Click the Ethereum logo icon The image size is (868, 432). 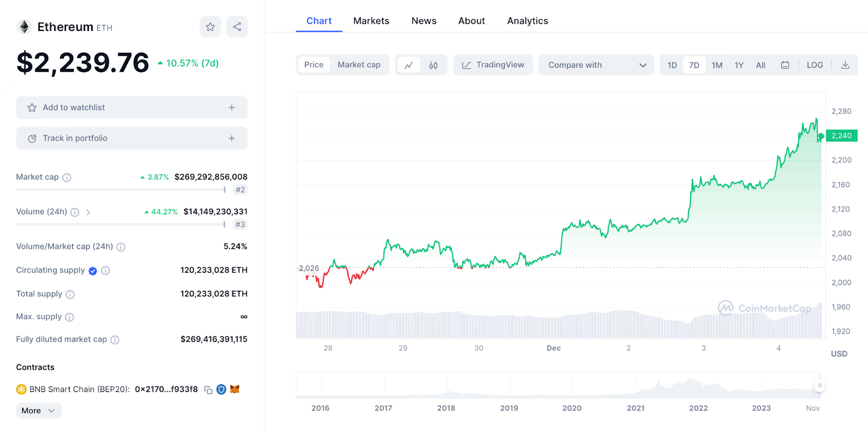point(24,27)
